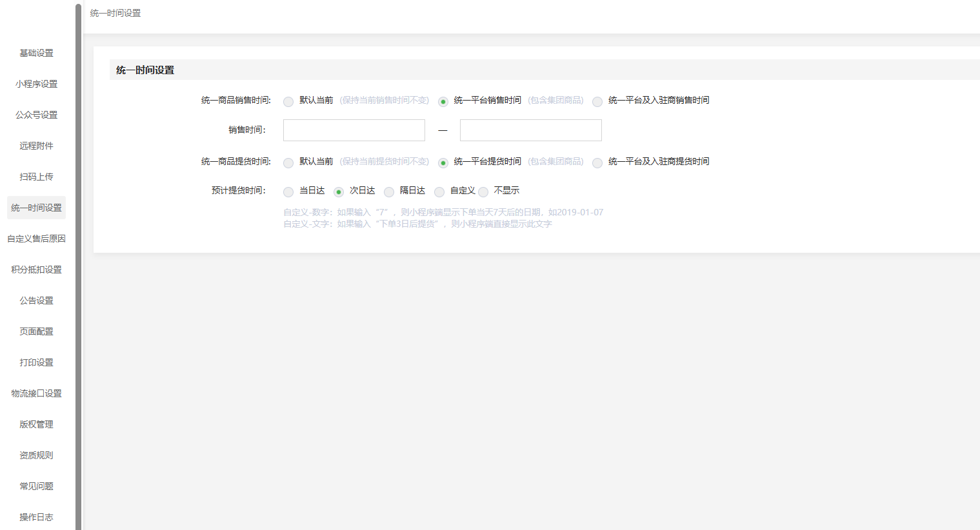Open 操作日志 in the sidebar

click(36, 517)
